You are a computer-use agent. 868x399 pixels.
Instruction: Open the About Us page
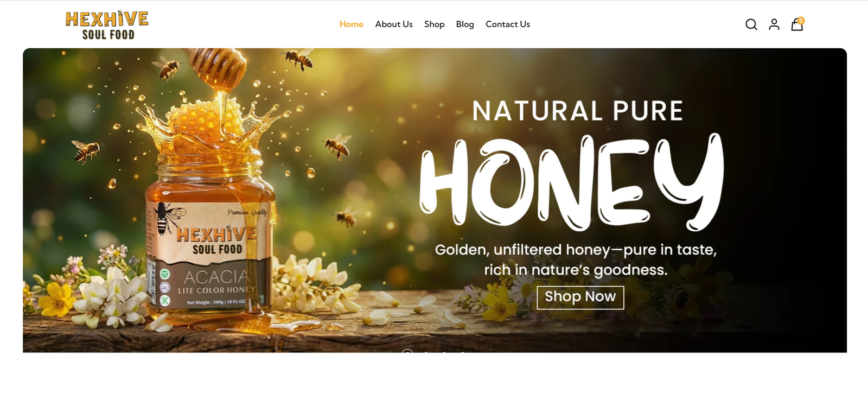pyautogui.click(x=394, y=24)
